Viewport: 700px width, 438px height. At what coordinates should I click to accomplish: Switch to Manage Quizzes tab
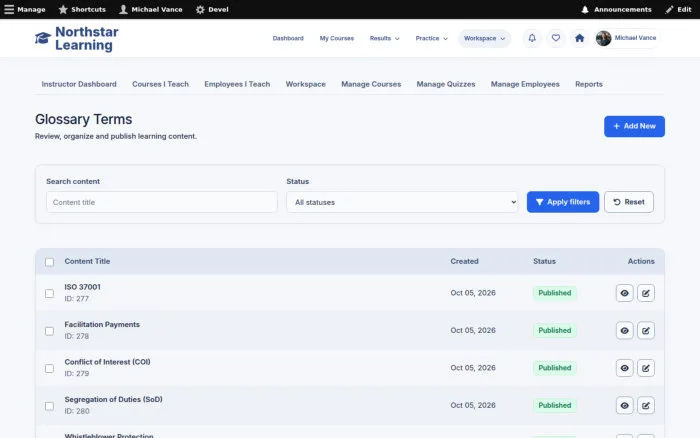pyautogui.click(x=446, y=84)
